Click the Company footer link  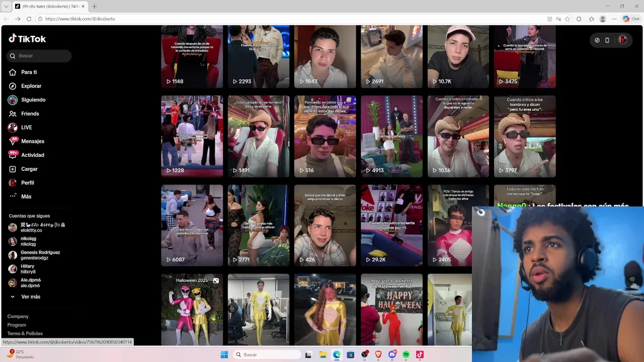tap(18, 316)
